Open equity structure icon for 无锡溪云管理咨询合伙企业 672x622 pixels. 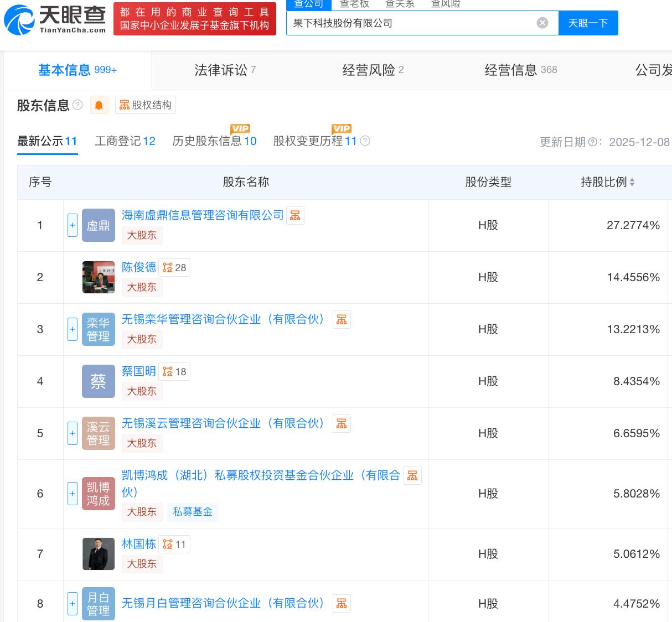click(x=342, y=424)
